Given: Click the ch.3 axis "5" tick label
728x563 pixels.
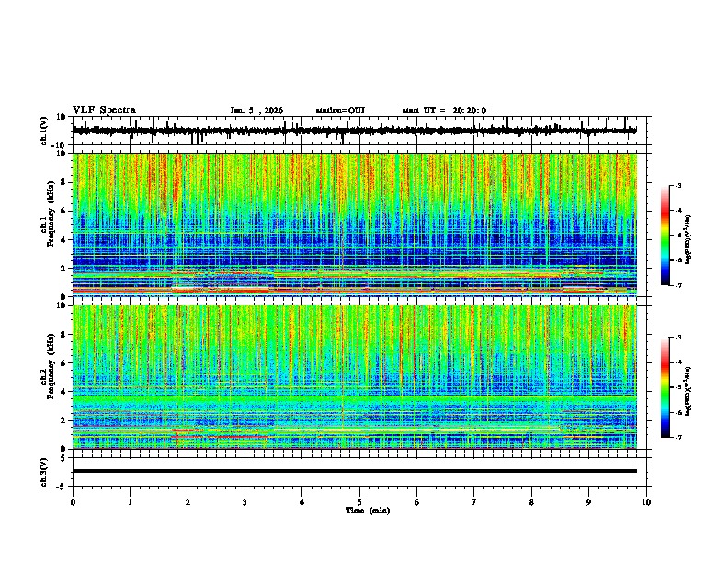Looking at the screenshot, I should pos(64,457).
